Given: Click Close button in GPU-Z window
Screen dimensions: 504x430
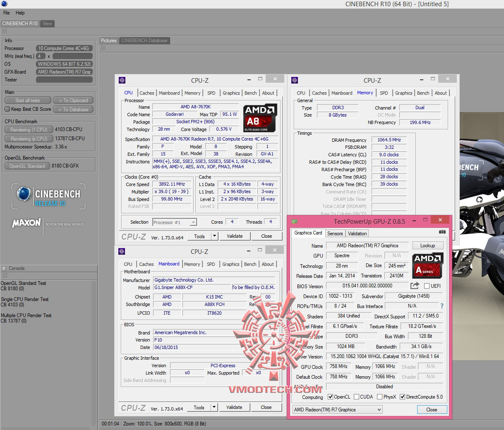Looking at the screenshot, I should click(432, 410).
